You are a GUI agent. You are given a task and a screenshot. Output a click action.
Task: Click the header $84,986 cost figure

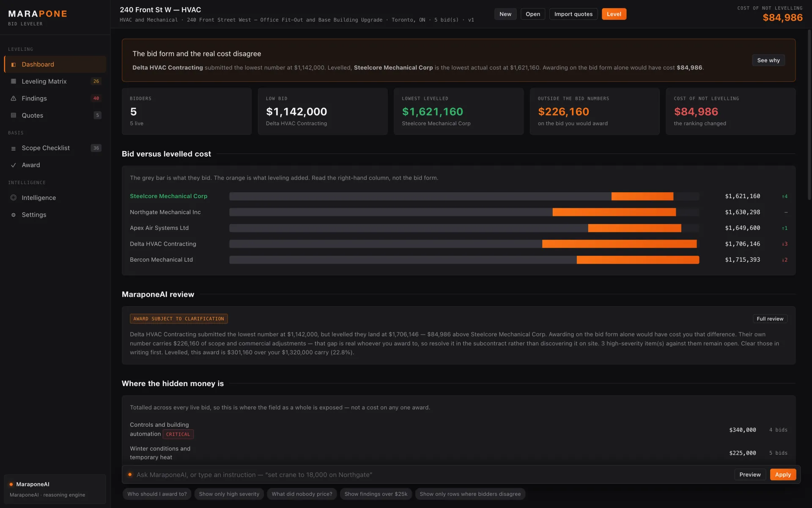[782, 18]
